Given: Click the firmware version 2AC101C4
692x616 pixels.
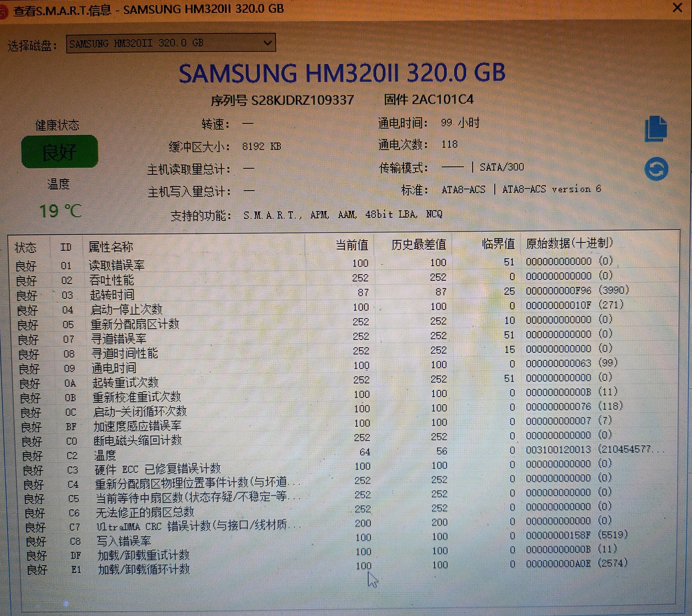Looking at the screenshot, I should point(443,99).
